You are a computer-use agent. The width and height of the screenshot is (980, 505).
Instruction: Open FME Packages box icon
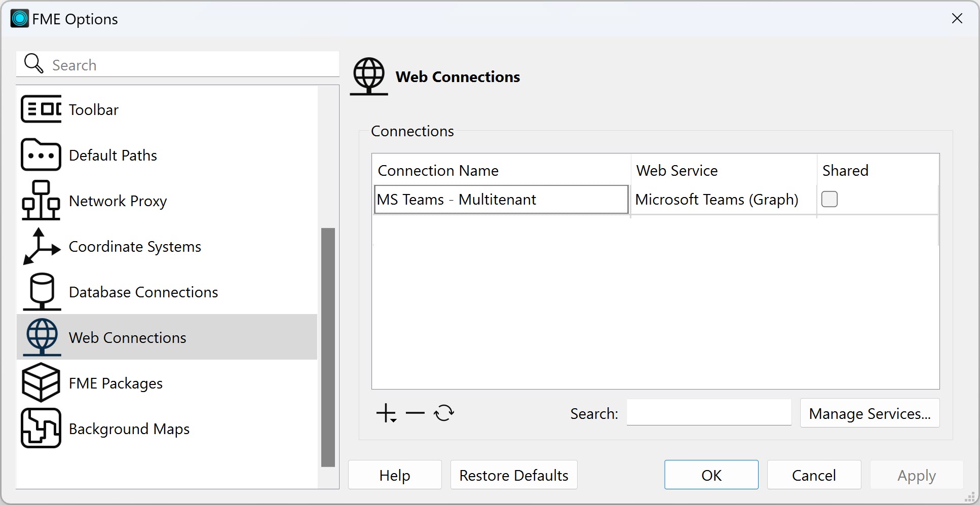[x=41, y=383]
